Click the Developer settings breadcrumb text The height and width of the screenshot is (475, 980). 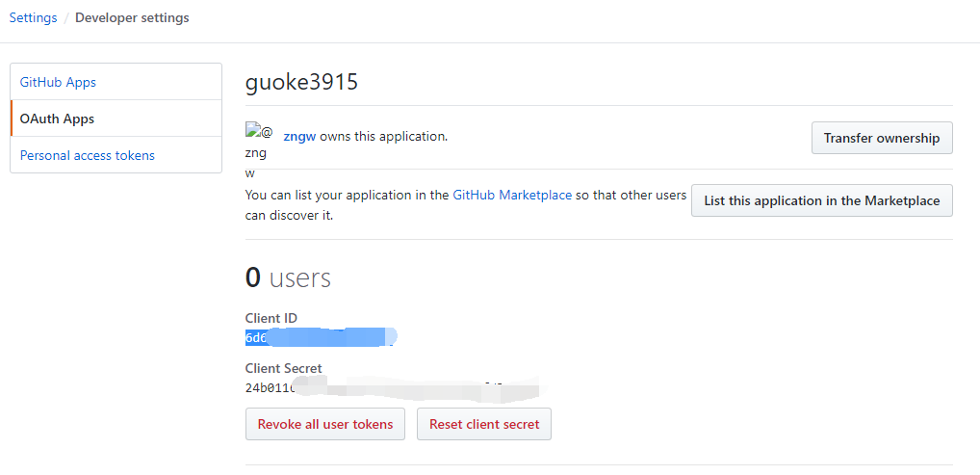tap(132, 17)
